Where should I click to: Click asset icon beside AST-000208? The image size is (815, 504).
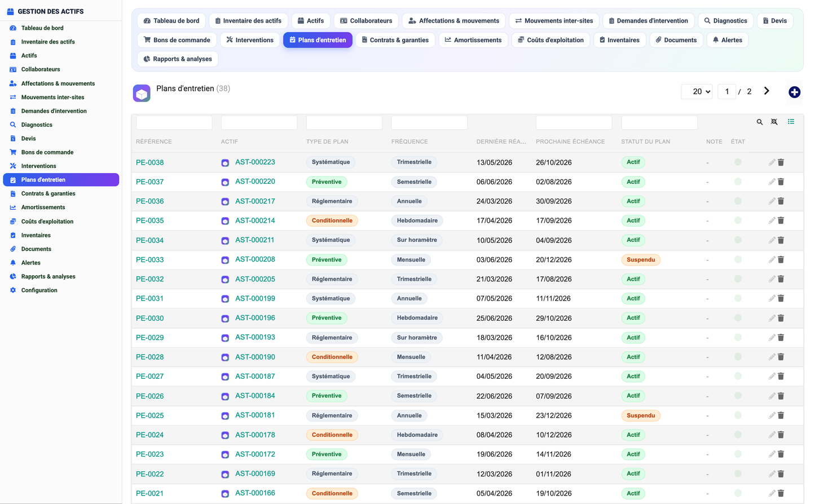coord(225,260)
